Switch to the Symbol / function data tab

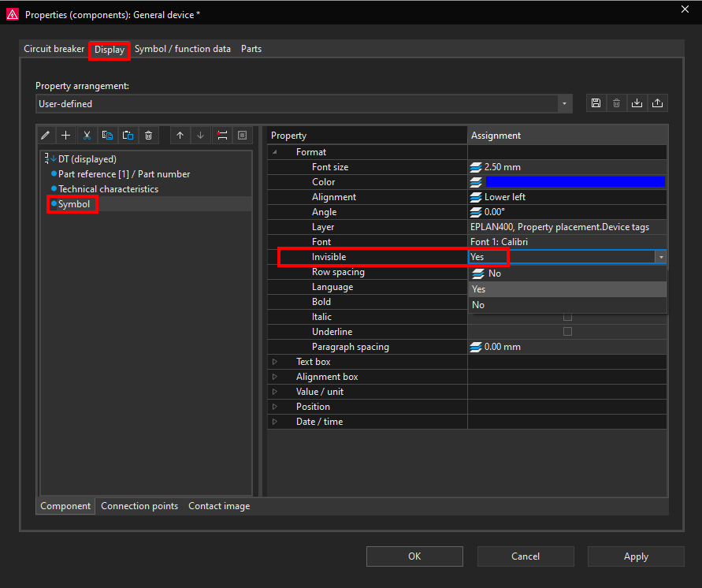pyautogui.click(x=183, y=49)
